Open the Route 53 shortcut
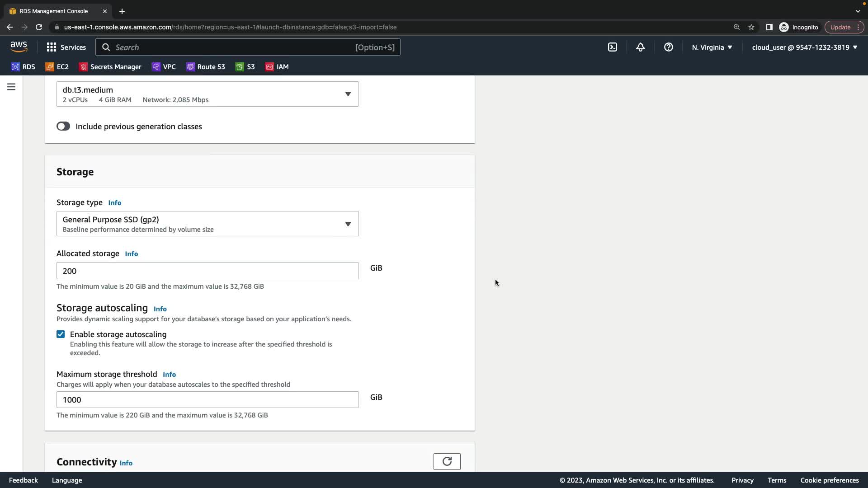This screenshot has height=488, width=868. tap(206, 67)
